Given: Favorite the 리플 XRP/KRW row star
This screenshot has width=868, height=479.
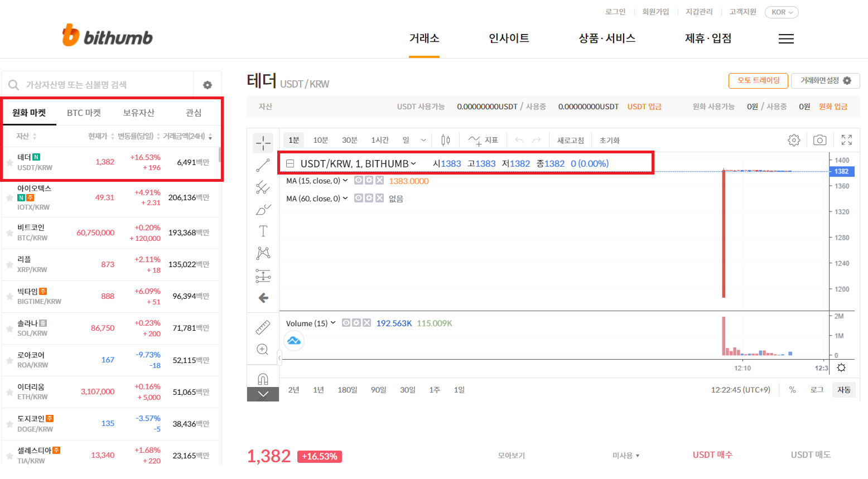Looking at the screenshot, I should [x=9, y=264].
